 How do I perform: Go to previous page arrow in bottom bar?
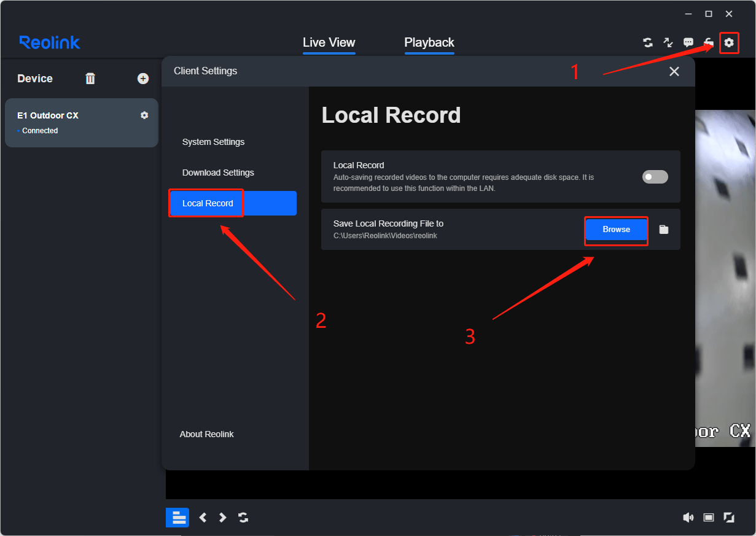pos(203,518)
